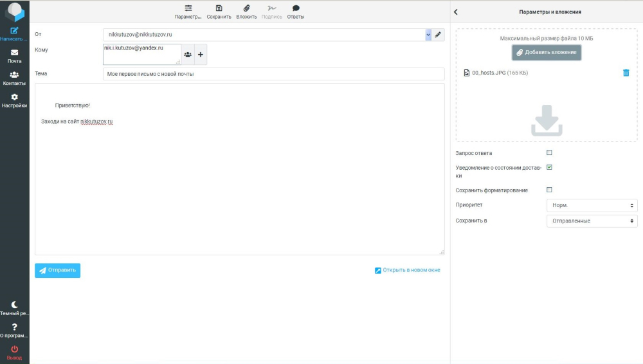Viewport: 643px width, 364px height.
Task: Switch to Темный режим dark mode
Action: (14, 308)
